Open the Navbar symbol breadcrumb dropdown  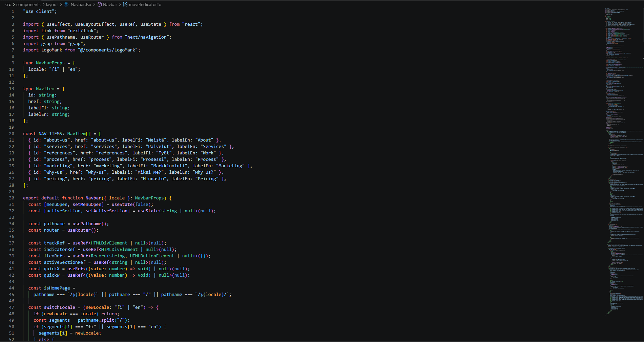click(110, 5)
